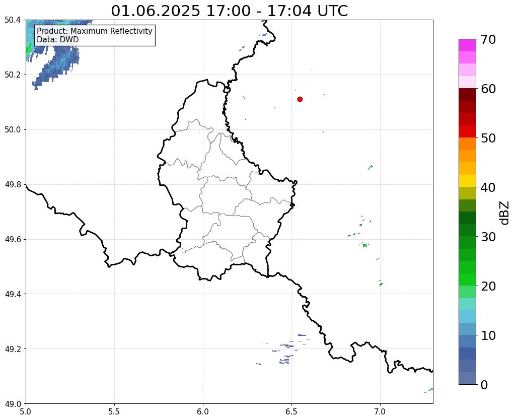515x420 pixels.
Task: Click the latitude 49.6 axis label
Action: [13, 240]
